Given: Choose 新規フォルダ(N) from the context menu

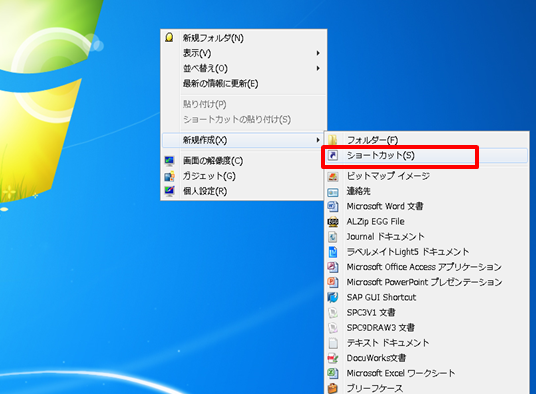Looking at the screenshot, I should (244, 38).
